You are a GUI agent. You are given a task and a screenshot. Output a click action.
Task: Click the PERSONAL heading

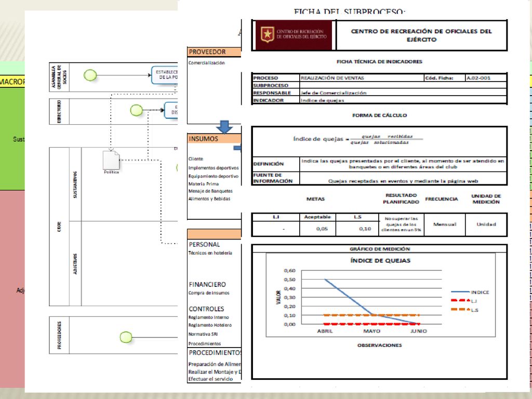pyautogui.click(x=204, y=244)
